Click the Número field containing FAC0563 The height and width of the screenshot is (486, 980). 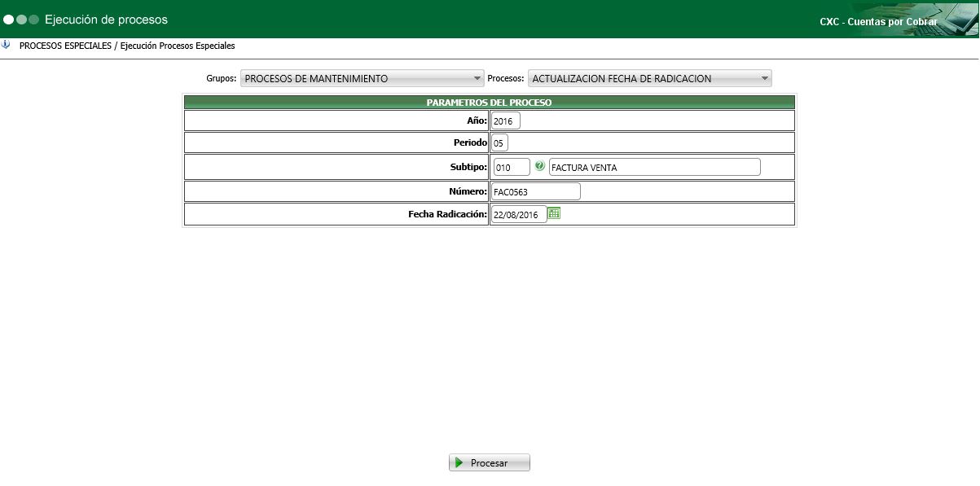[534, 190]
